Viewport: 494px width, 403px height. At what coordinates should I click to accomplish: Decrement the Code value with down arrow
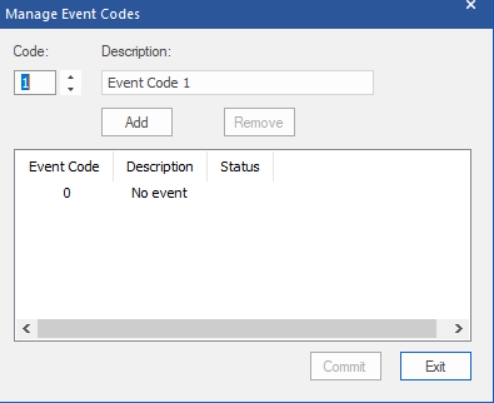(x=70, y=89)
